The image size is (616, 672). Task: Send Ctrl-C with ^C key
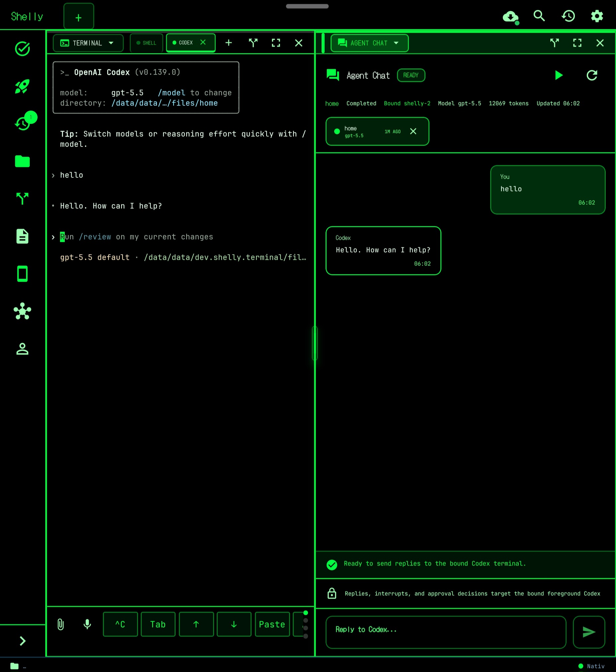click(120, 624)
